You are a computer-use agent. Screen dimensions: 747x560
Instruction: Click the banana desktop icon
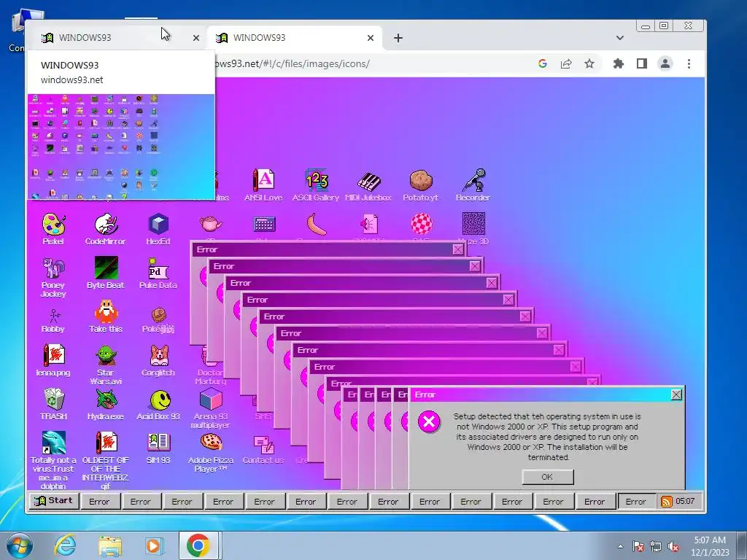(x=317, y=224)
